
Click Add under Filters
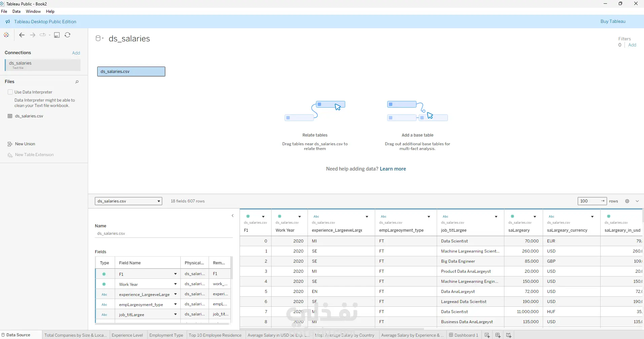pyautogui.click(x=632, y=45)
